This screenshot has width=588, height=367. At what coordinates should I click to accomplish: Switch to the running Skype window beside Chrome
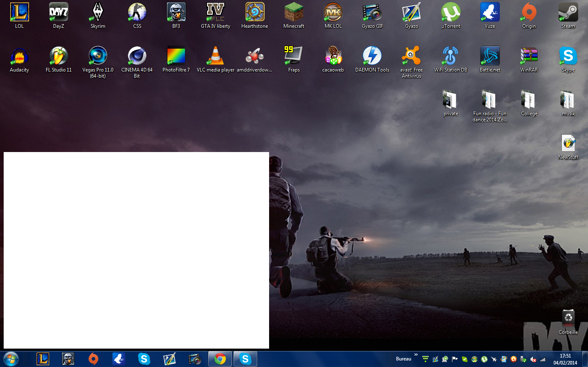click(x=245, y=359)
